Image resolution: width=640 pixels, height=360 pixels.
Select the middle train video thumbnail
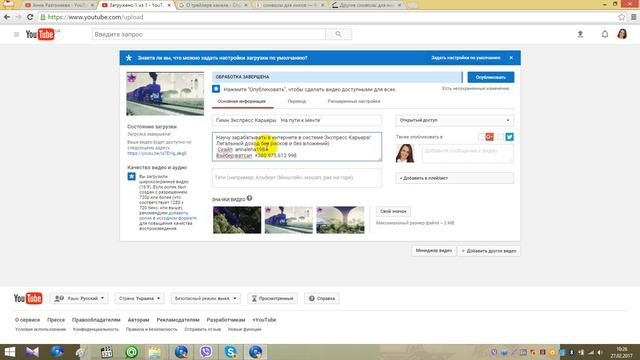[289, 220]
